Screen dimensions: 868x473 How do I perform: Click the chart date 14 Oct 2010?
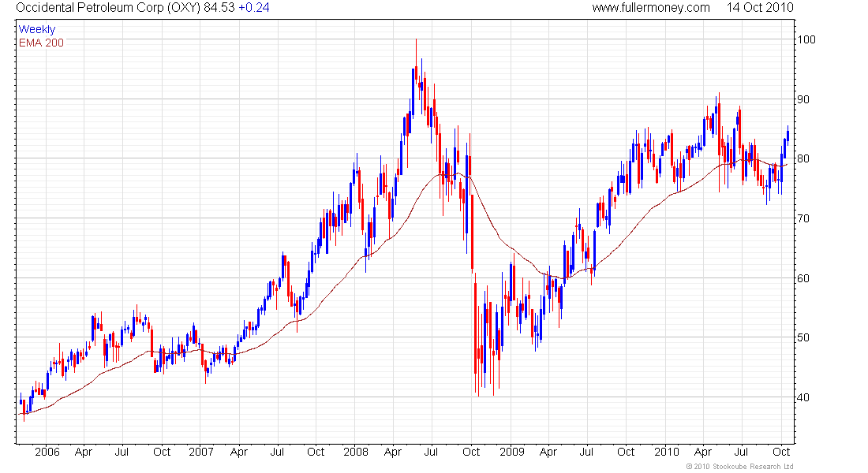pos(759,8)
